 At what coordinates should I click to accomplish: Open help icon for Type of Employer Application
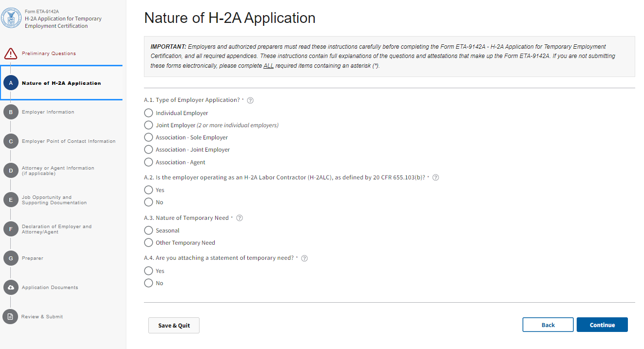tap(250, 100)
